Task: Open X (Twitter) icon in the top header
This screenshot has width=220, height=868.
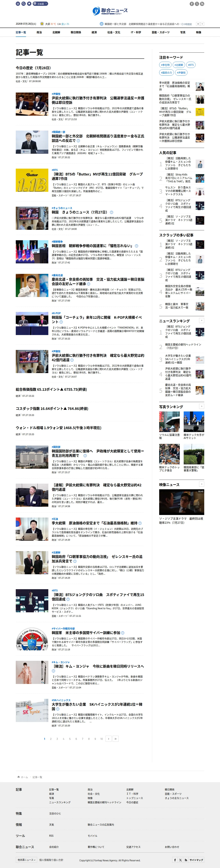Action: pos(197,4)
